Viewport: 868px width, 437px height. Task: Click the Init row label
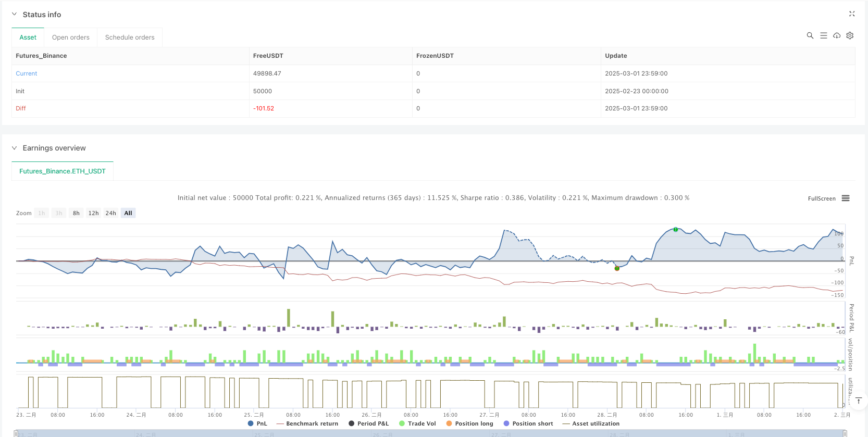pos(20,91)
